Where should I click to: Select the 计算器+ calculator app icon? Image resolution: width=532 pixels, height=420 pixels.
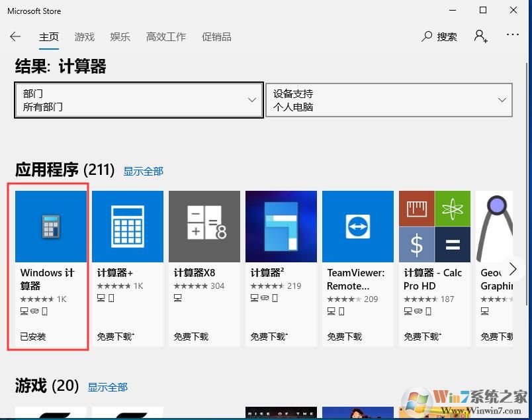127,225
